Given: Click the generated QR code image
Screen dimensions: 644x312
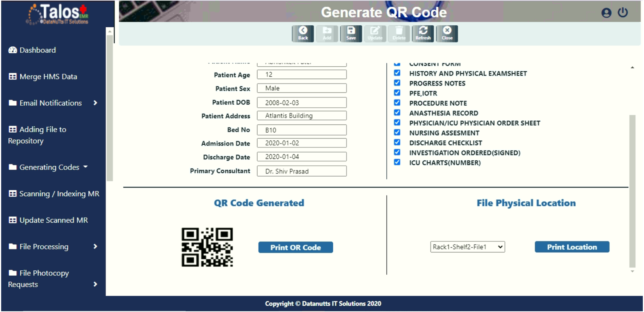Looking at the screenshot, I should tap(207, 247).
